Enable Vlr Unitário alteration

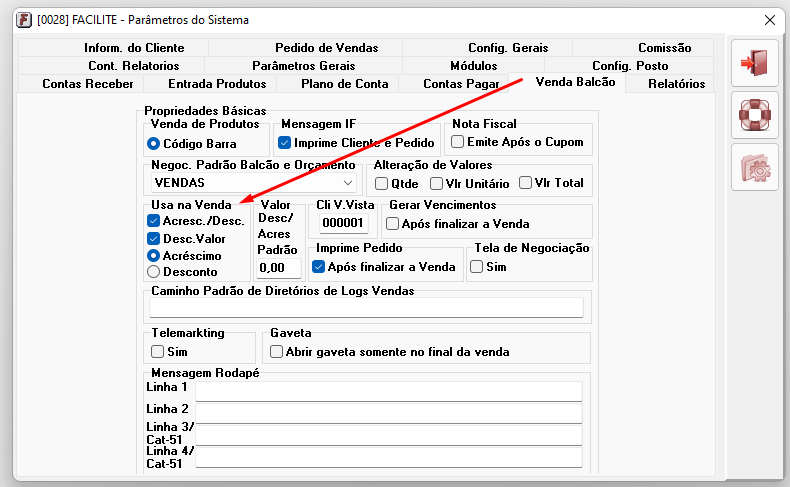470,183
